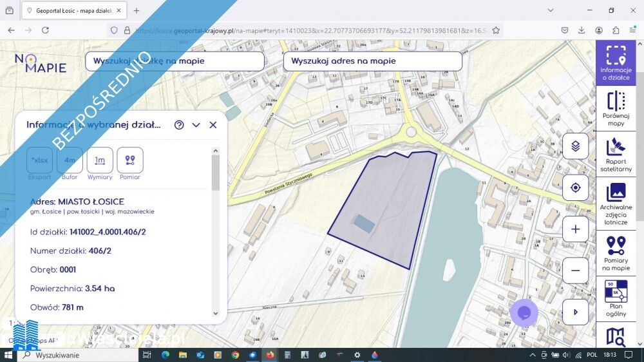The width and height of the screenshot is (644, 362).
Task: Open Raport satelitarny from the sidebar
Action: (x=616, y=155)
